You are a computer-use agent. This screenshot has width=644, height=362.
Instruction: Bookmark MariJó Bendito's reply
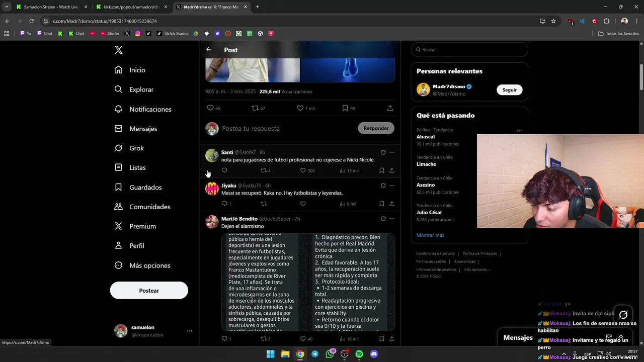tap(382, 339)
